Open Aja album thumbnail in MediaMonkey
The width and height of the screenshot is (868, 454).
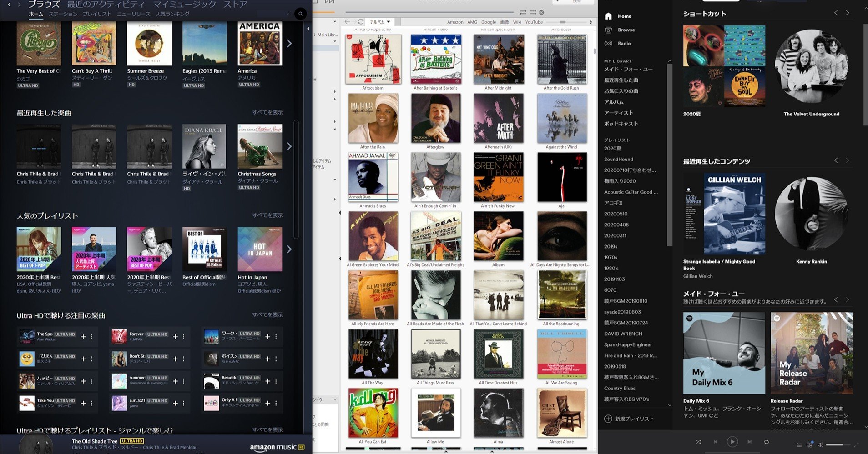(x=562, y=177)
